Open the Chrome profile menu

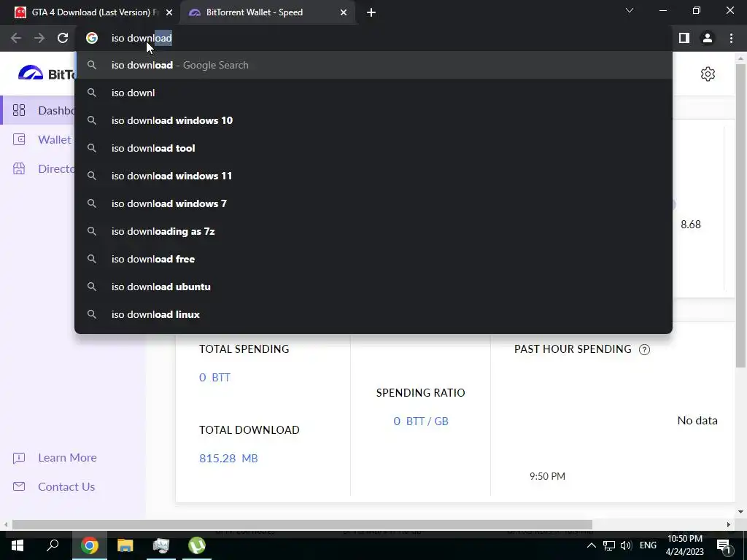click(708, 38)
